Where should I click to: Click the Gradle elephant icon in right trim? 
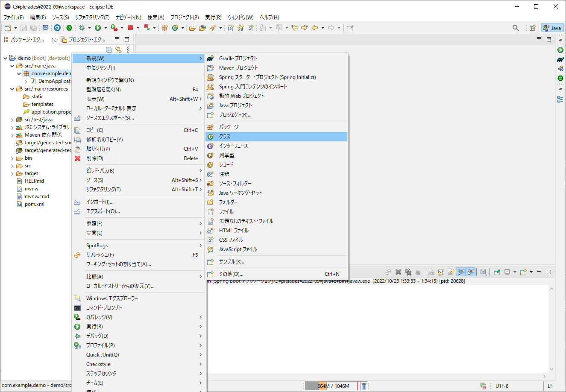[560, 59]
